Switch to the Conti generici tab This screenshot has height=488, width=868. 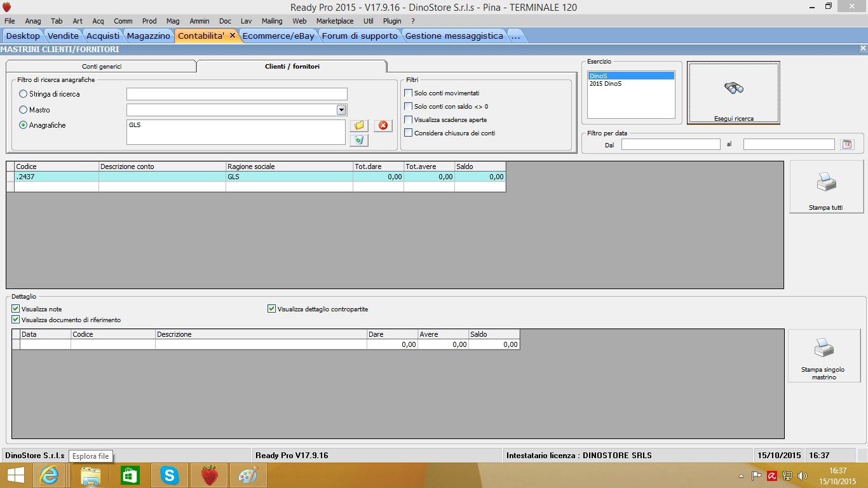click(x=102, y=66)
